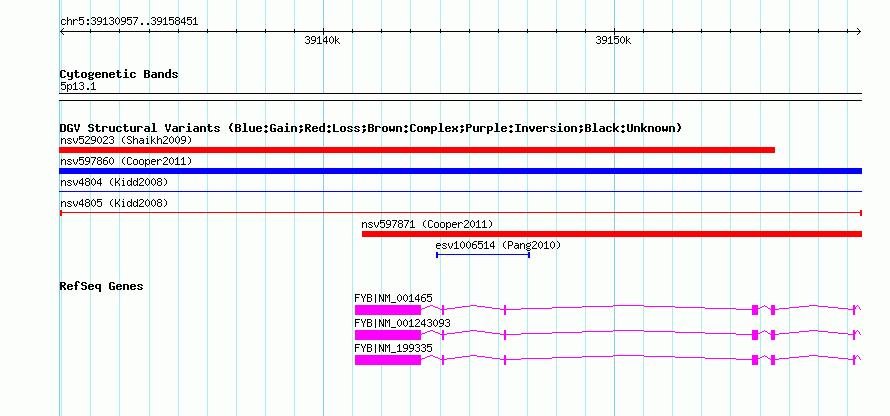This screenshot has height=416, width=890.
Task: Select the Cytogenetic Bands track title
Action: 119,74
